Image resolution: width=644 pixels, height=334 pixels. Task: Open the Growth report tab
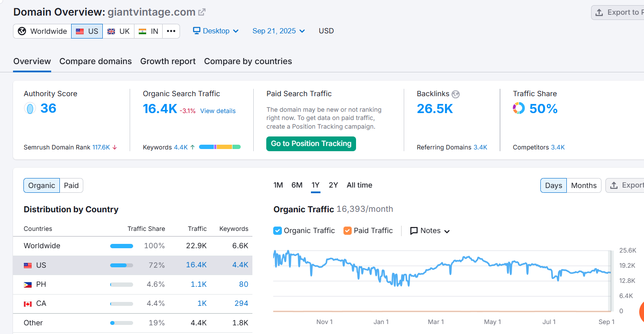coord(168,62)
